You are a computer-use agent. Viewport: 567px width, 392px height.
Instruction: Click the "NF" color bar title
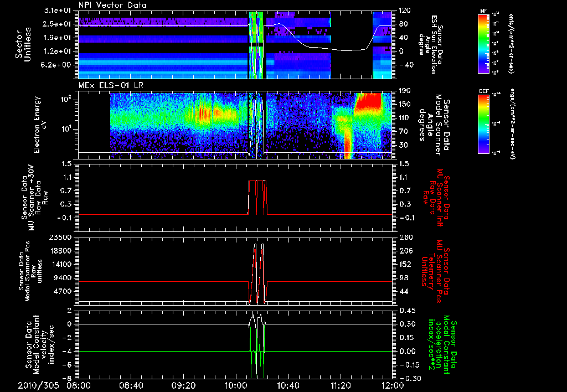point(483,11)
